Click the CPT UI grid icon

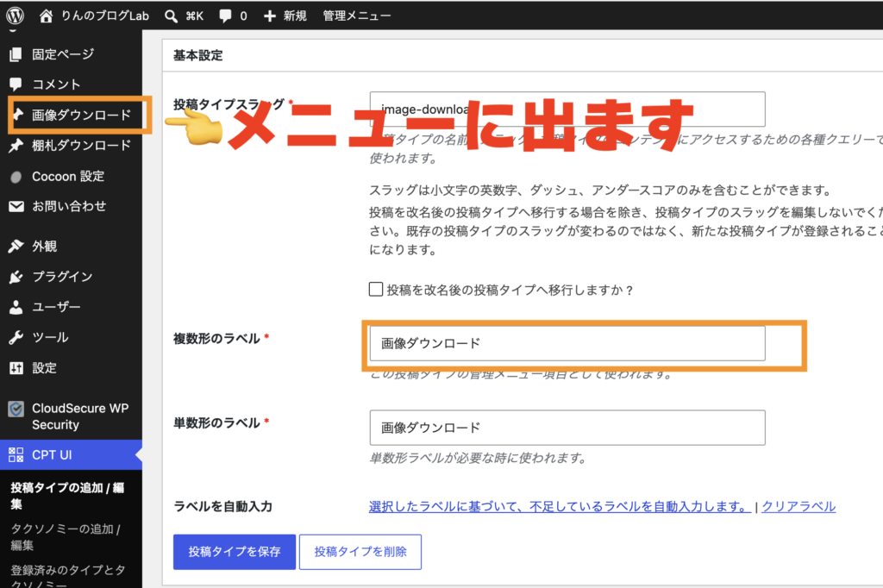[x=16, y=454]
